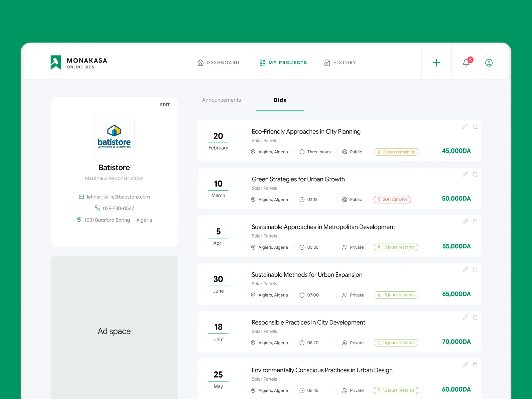Click the Batistore company logo thumbnail
This screenshot has width=532, height=399.
(114, 136)
